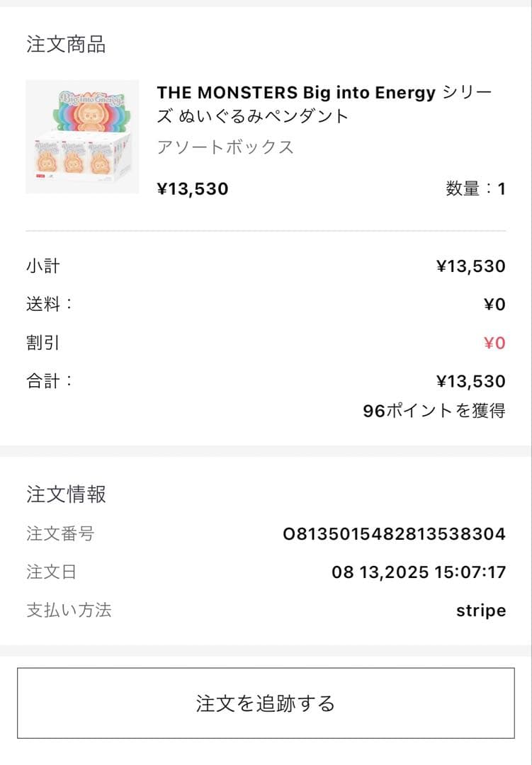The image size is (532, 765).
Task: Click the 注文情報 section heading
Action: coord(66,494)
